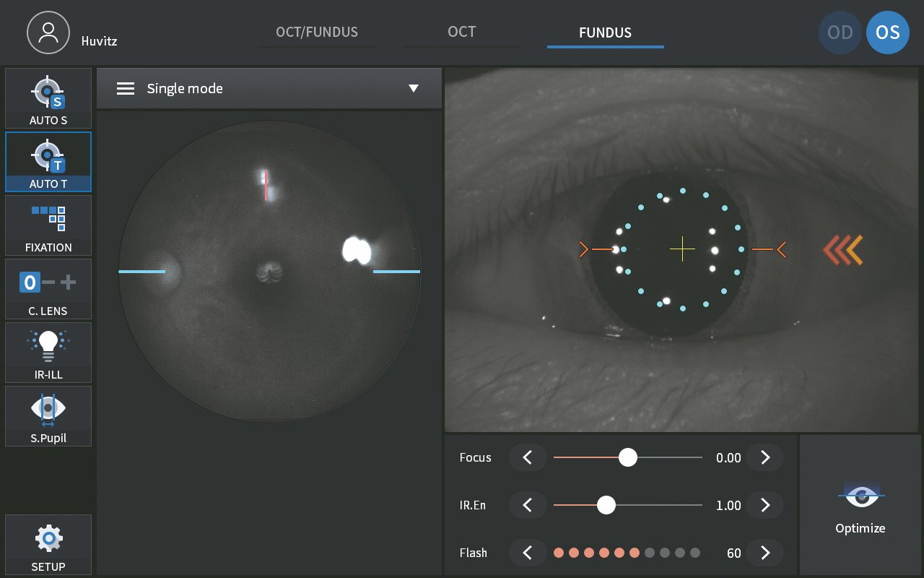Screen dimensions: 924x578
Task: Open the patient profile icon
Action: coord(48,33)
